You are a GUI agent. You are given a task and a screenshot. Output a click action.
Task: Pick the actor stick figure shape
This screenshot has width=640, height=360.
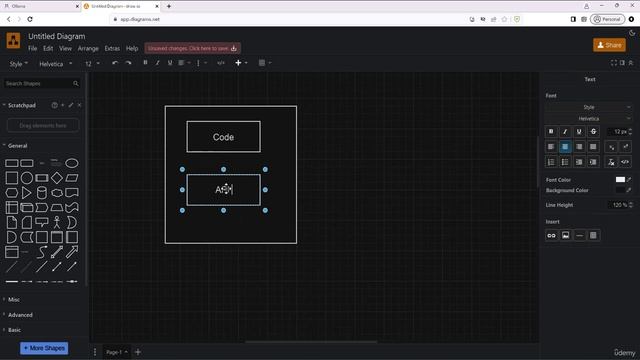click(x=57, y=222)
